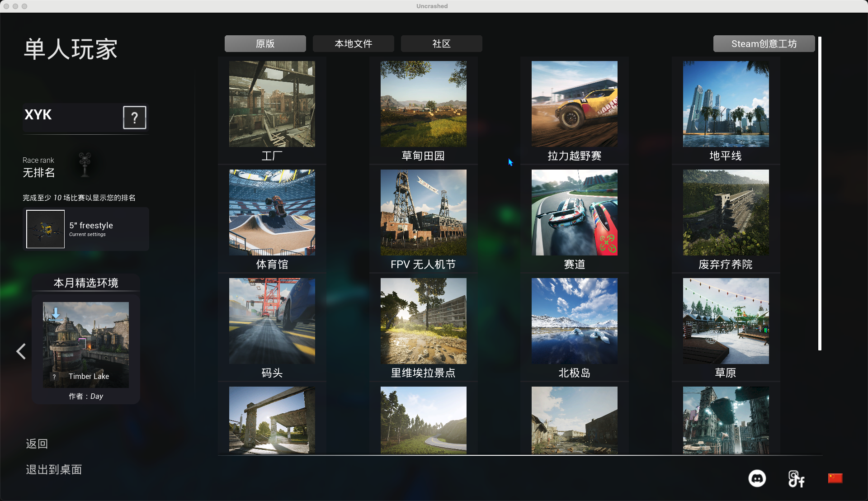Click 退出到桌面 to quit

coord(54,470)
